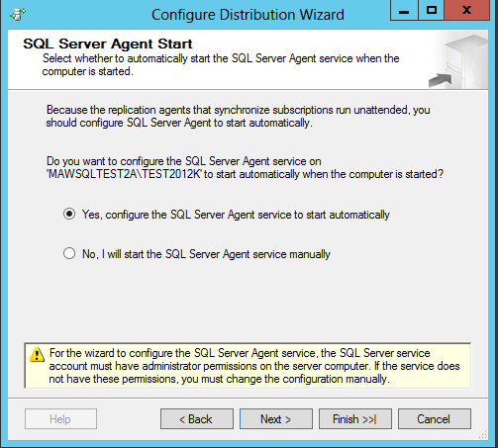Select No, start Agent service manually
Viewport: 498px width, 448px height.
[x=69, y=254]
